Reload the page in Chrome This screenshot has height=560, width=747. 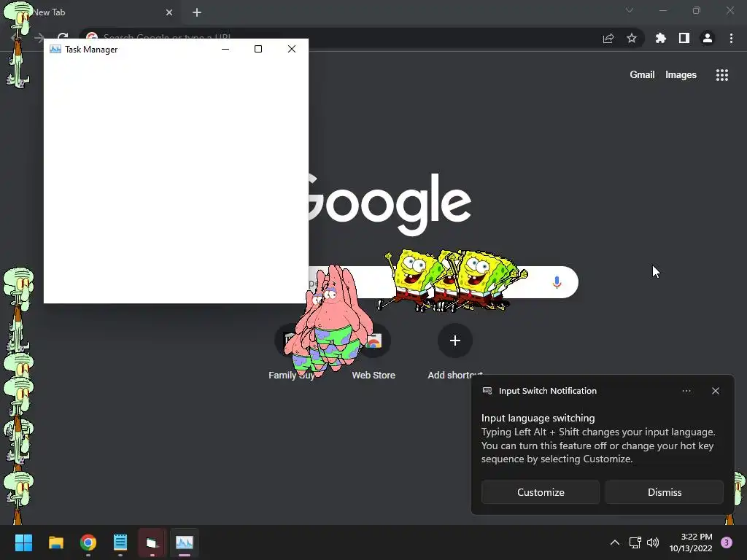pyautogui.click(x=63, y=36)
